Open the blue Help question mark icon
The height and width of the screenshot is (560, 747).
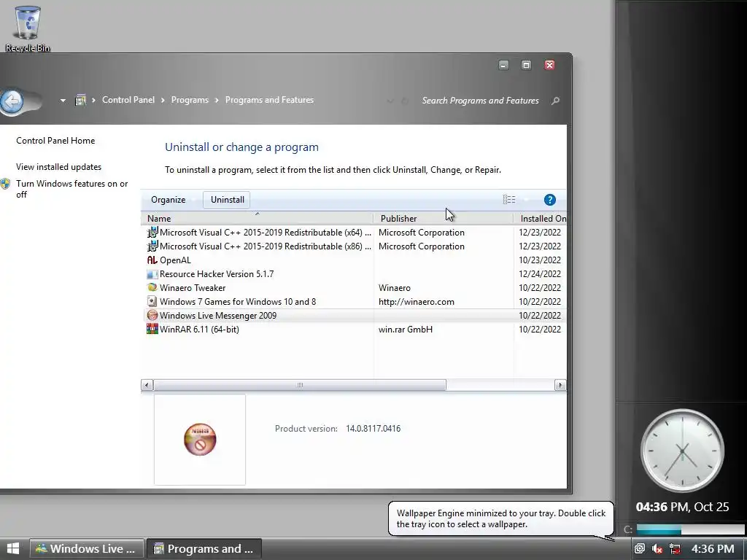pyautogui.click(x=550, y=200)
